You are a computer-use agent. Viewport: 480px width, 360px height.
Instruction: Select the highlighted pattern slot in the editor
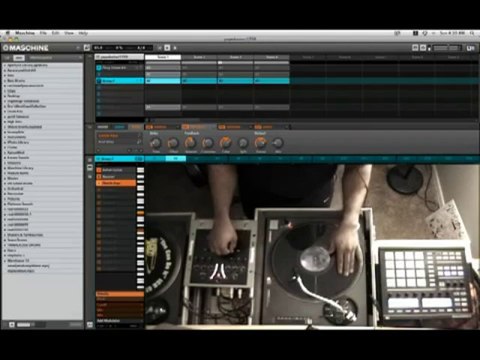point(175,159)
